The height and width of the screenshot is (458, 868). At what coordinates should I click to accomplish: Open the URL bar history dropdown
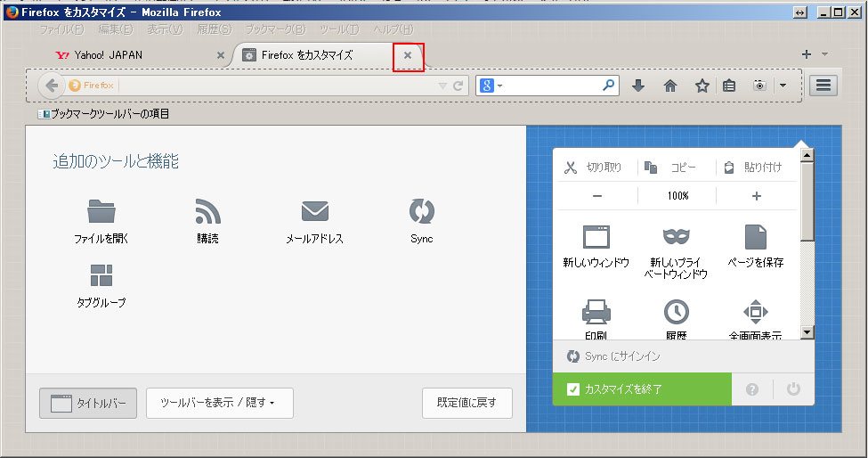click(x=442, y=86)
